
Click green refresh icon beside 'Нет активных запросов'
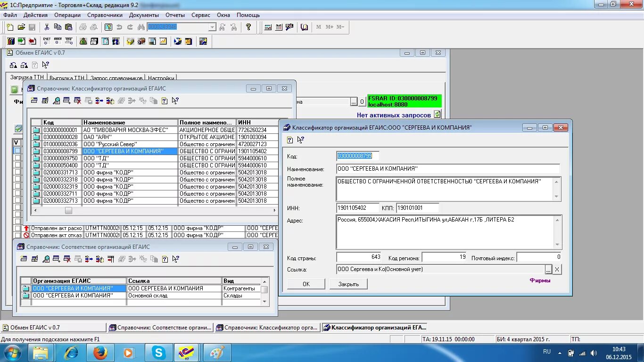[437, 115]
